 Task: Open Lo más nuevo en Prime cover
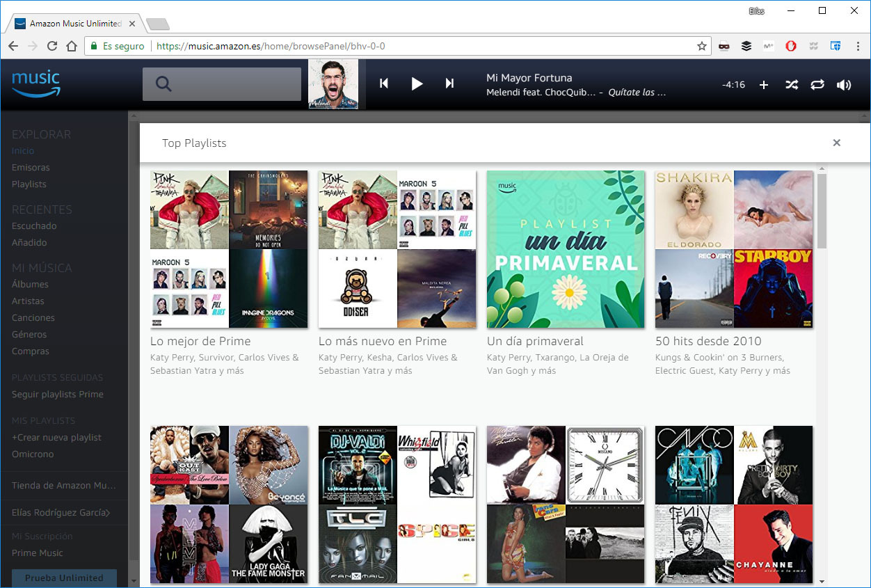[x=397, y=249]
